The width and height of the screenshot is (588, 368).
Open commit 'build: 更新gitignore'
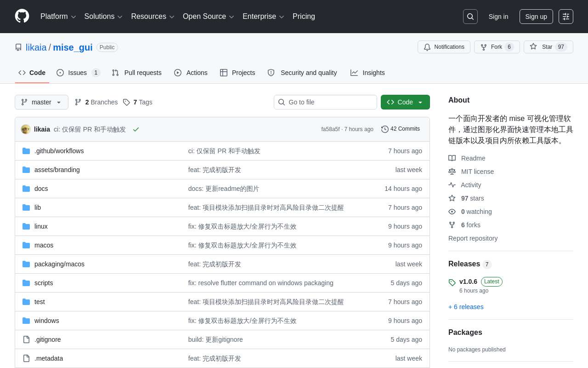pyautogui.click(x=215, y=339)
